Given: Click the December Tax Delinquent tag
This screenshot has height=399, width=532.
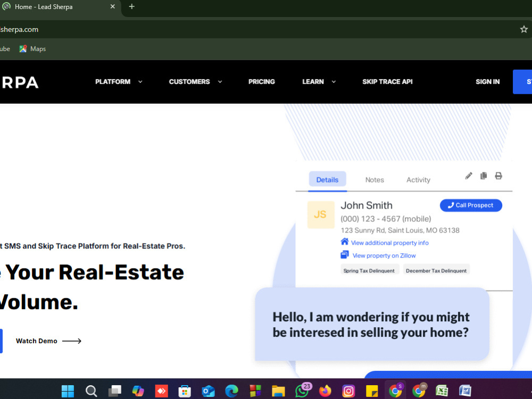Looking at the screenshot, I should click(436, 270).
